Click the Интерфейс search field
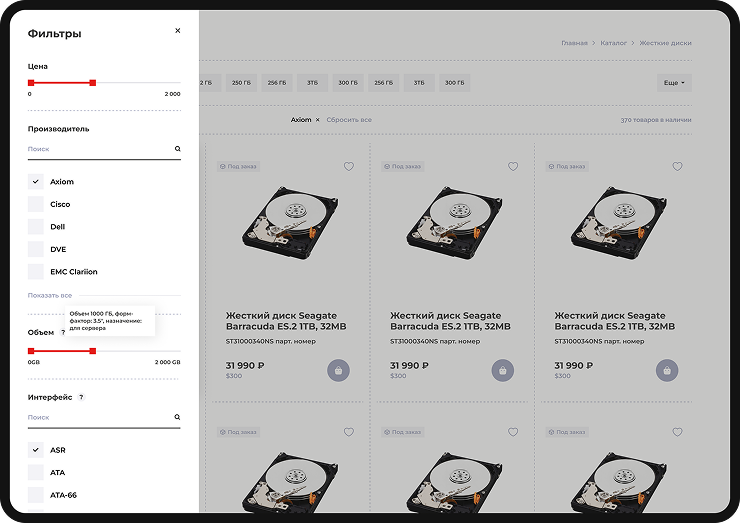740x523 pixels. tap(104, 417)
